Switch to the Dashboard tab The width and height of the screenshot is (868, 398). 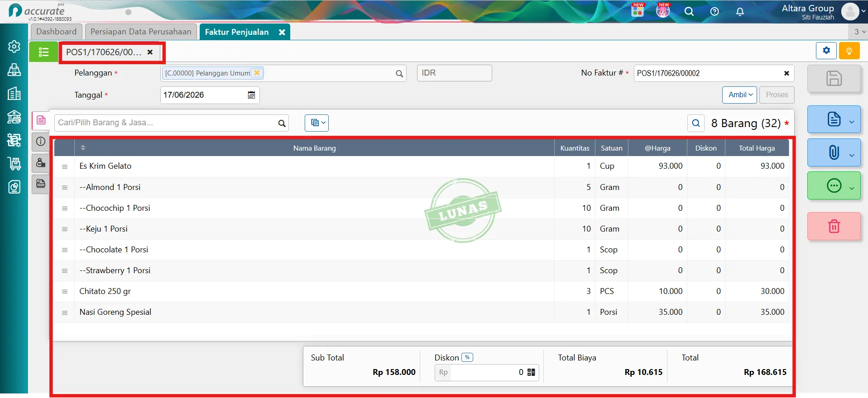coord(57,32)
